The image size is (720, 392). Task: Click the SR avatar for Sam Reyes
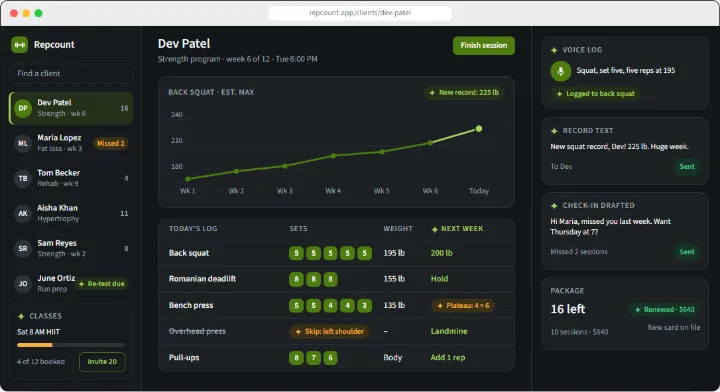coord(22,248)
